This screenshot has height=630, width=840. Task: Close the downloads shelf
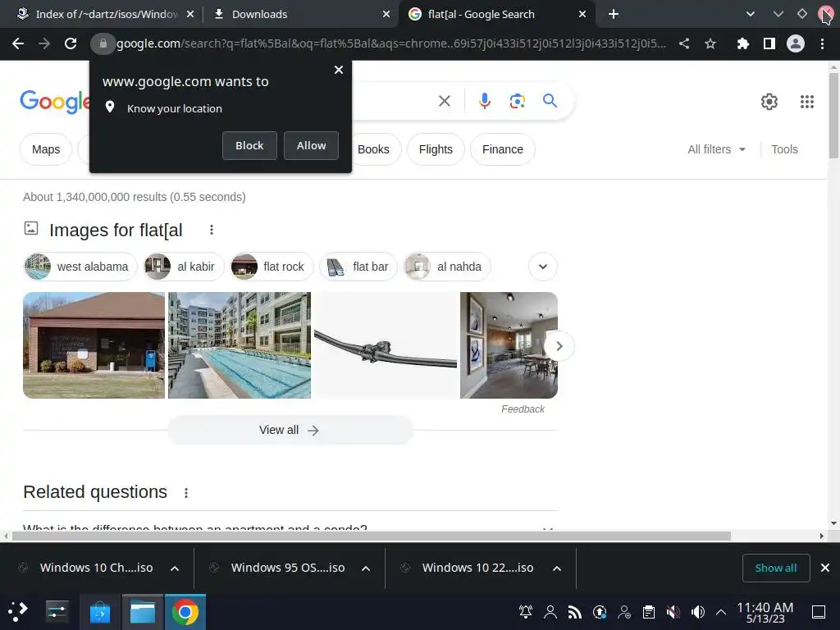(x=825, y=568)
